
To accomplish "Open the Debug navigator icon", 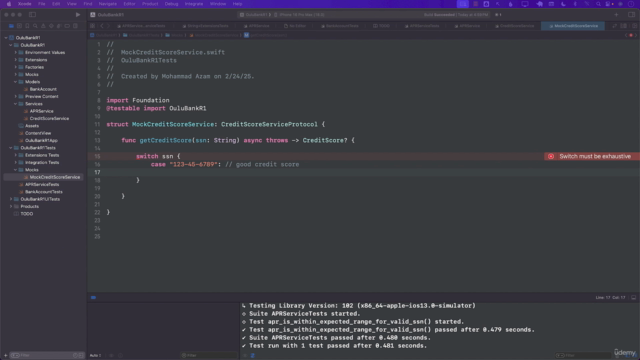I will (x=59, y=26).
